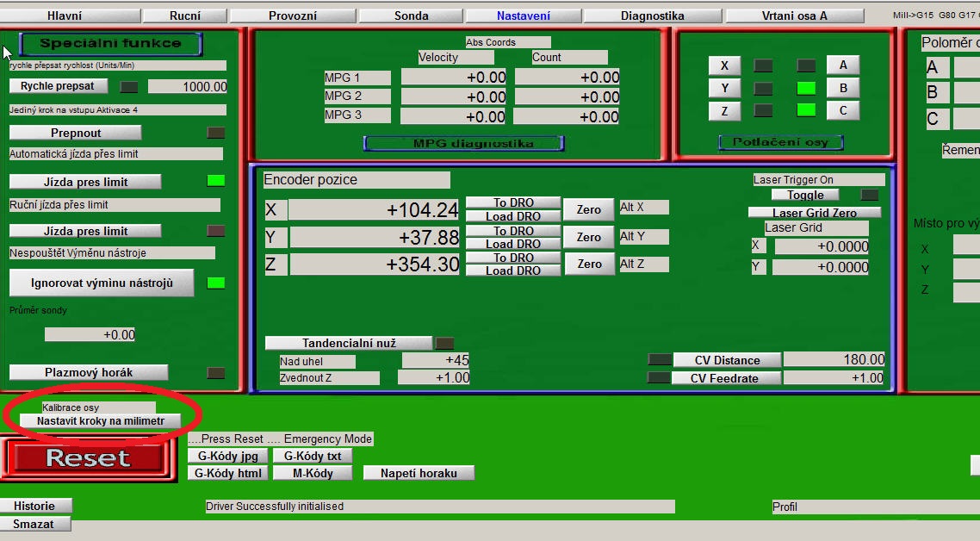Open the Hlavní tab
980x541 pixels.
(65, 16)
